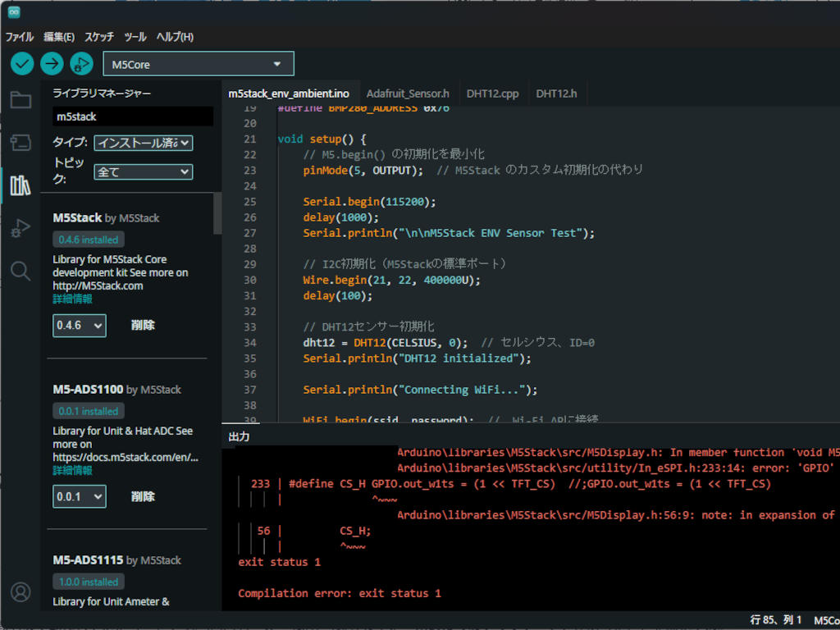Expand the タイプ filter dropdown
The height and width of the screenshot is (630, 840).
click(x=144, y=143)
